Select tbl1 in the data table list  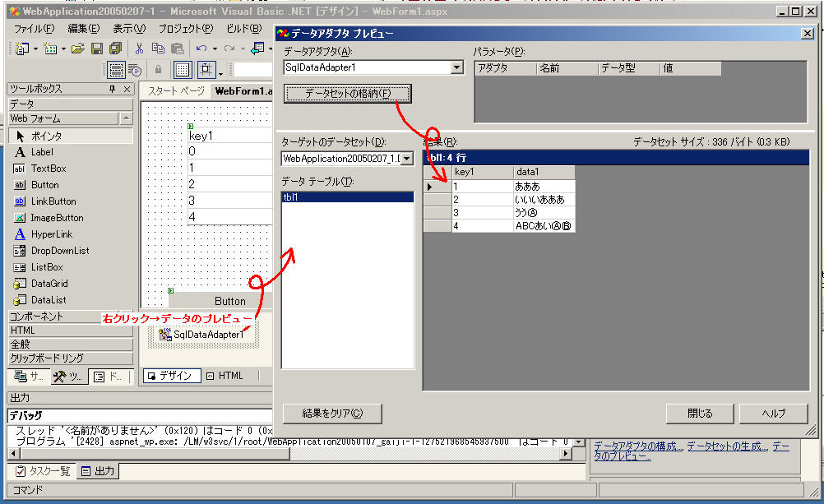(x=347, y=197)
